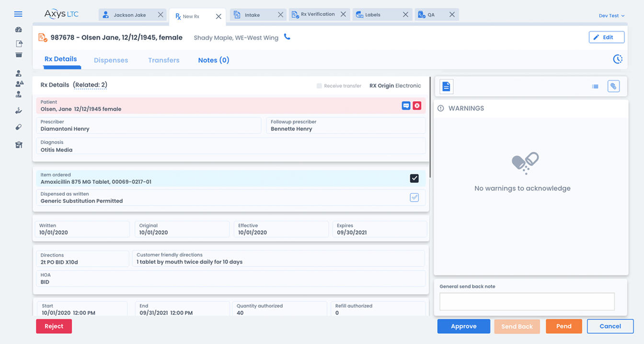Click the Written date field
Image resolution: width=644 pixels, height=344 pixels.
click(x=83, y=229)
